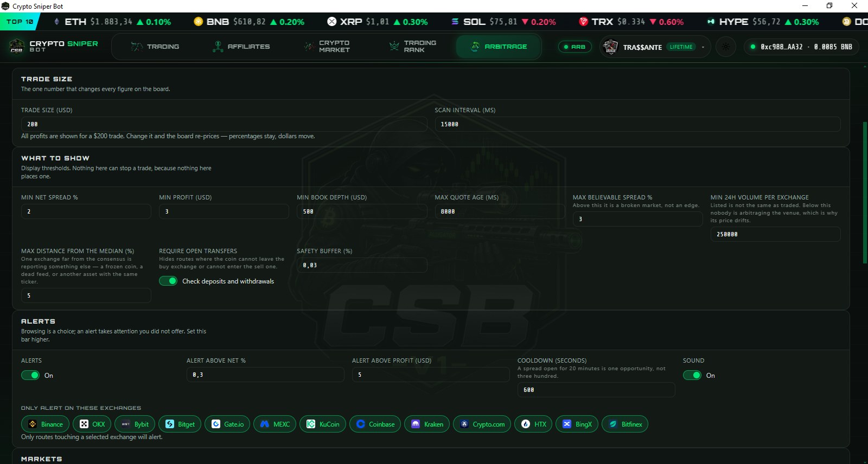Click the Bybit logo icon
The image size is (868, 464).
click(126, 424)
